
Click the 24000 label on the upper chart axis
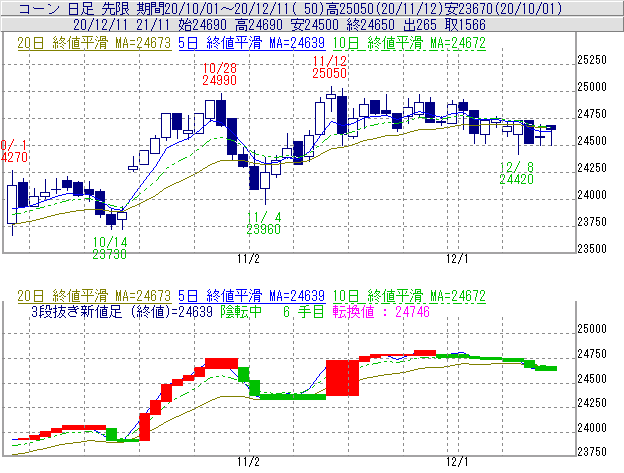[x=592, y=195]
